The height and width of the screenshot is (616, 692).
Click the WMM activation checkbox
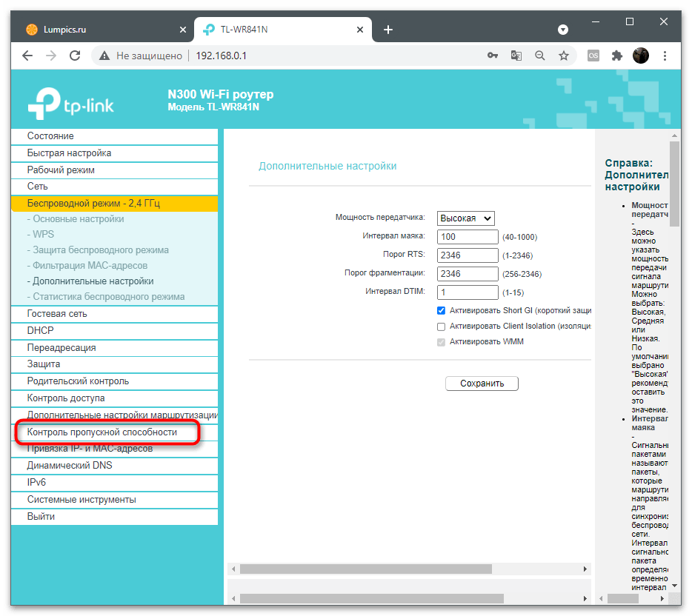pos(441,342)
